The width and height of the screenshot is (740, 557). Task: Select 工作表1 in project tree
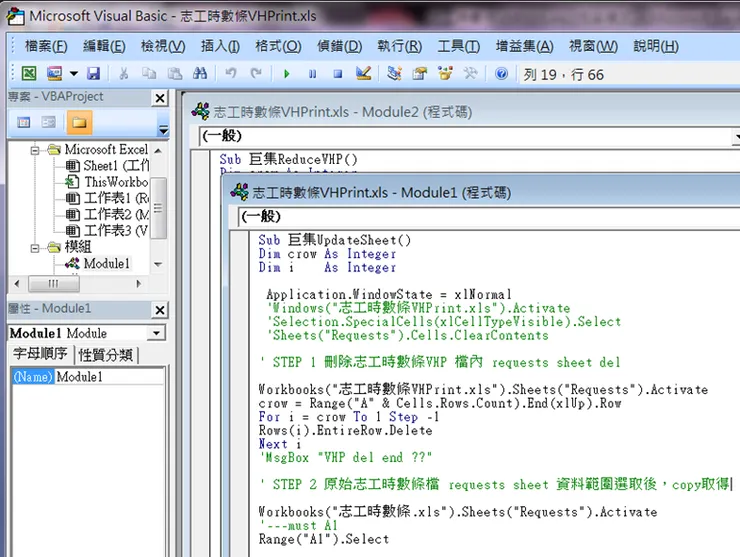107,198
